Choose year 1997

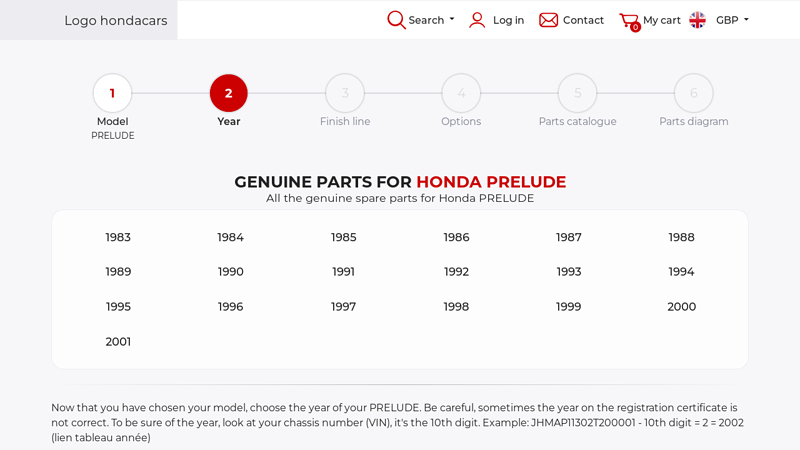tap(343, 307)
